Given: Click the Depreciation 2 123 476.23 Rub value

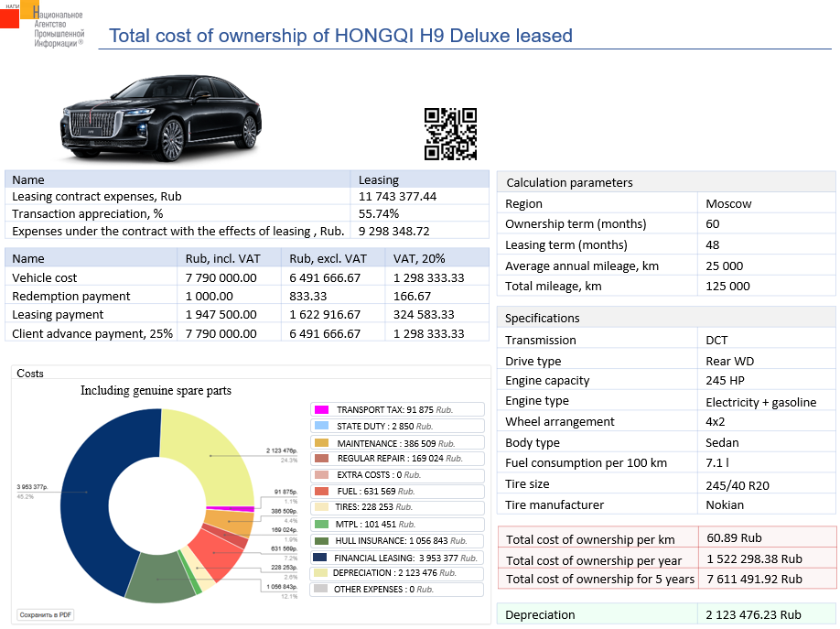Looking at the screenshot, I should 753,614.
